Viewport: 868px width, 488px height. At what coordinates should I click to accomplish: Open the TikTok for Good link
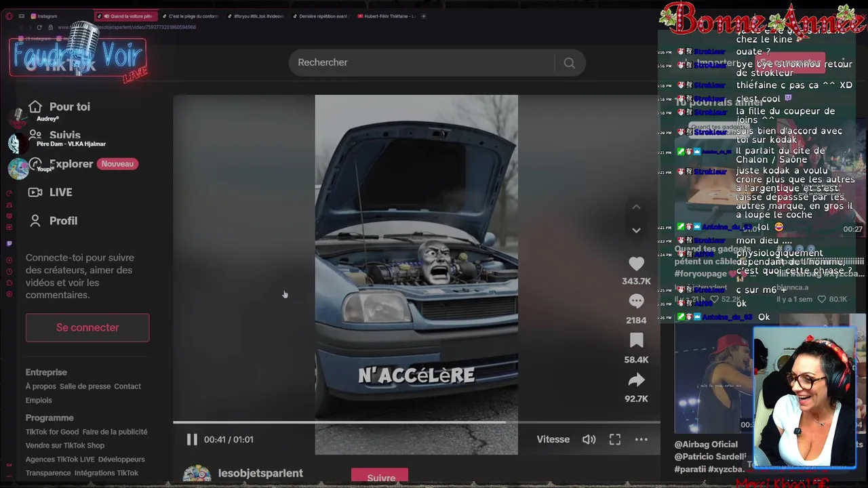tap(52, 432)
